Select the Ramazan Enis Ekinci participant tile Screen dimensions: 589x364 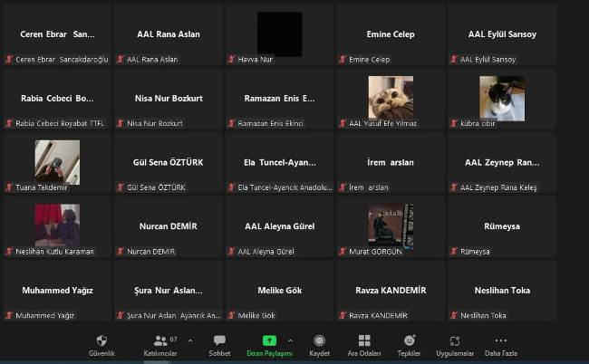(280, 98)
